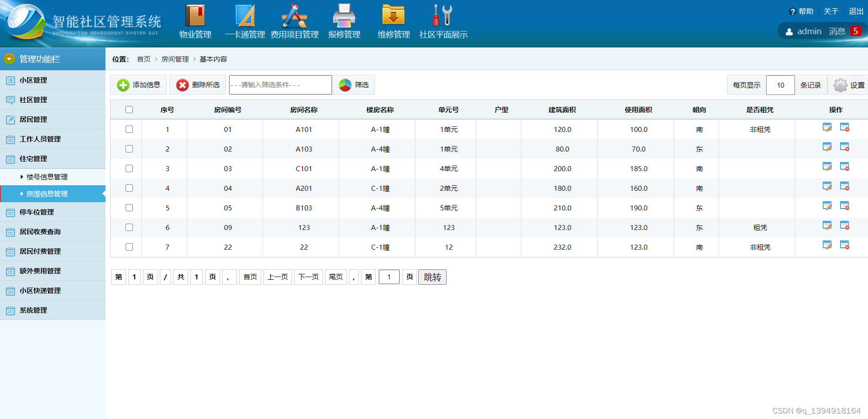Click the 跳转 jump button
The image size is (868, 419).
coord(432,277)
